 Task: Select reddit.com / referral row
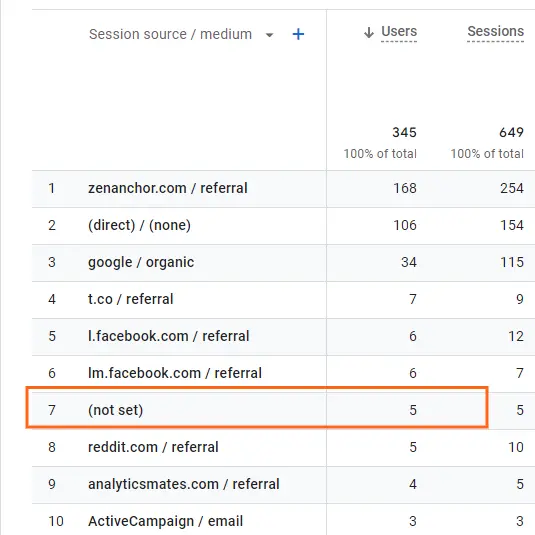tap(284, 448)
